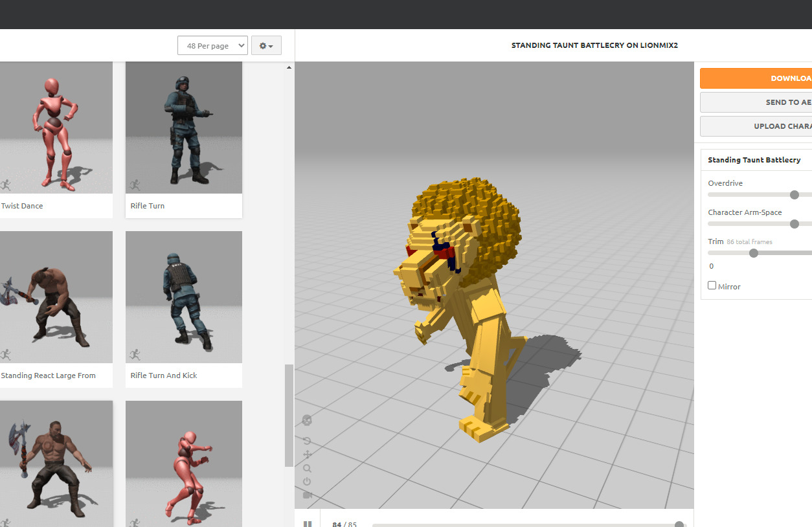
Task: Click 'Standing Taunt Battlecry' panel heading
Action: click(754, 160)
